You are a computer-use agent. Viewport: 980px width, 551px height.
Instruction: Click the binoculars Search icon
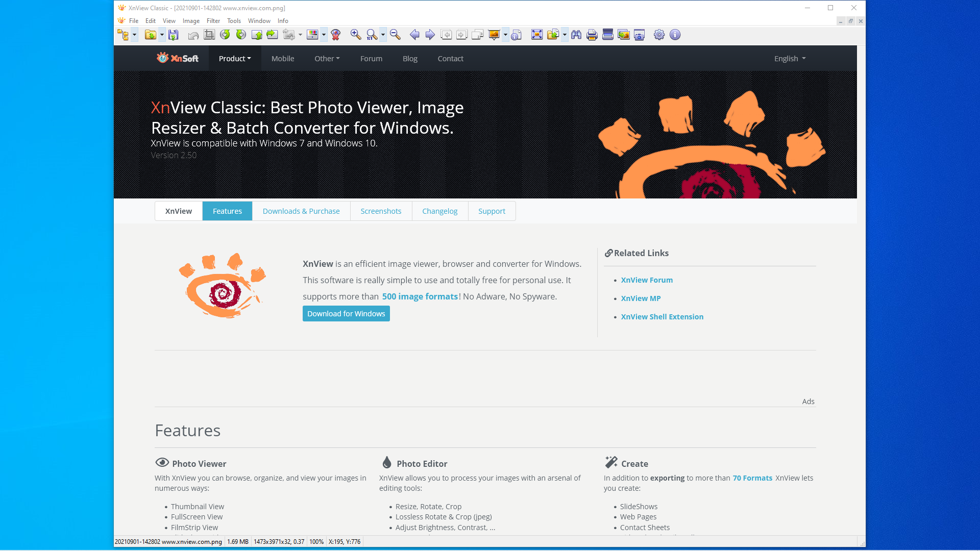(576, 35)
